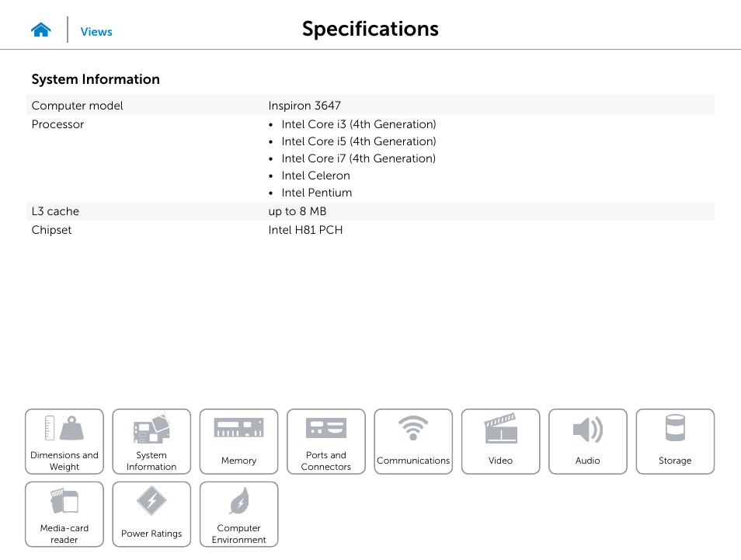
Task: Open Dimensions and Weight section
Action: (64, 441)
